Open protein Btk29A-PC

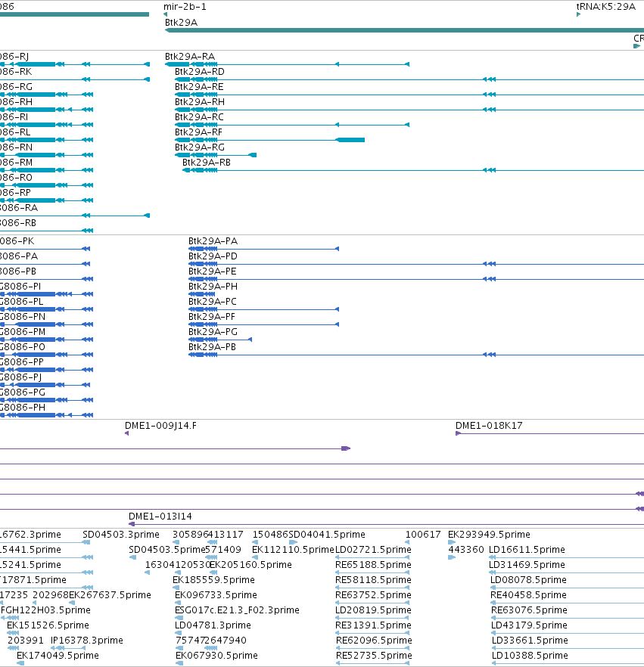pos(263,309)
